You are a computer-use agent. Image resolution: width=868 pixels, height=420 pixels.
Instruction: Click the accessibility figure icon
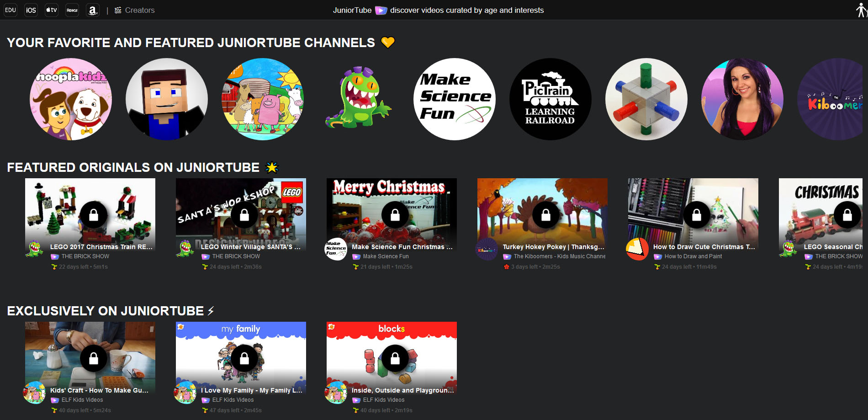click(861, 10)
